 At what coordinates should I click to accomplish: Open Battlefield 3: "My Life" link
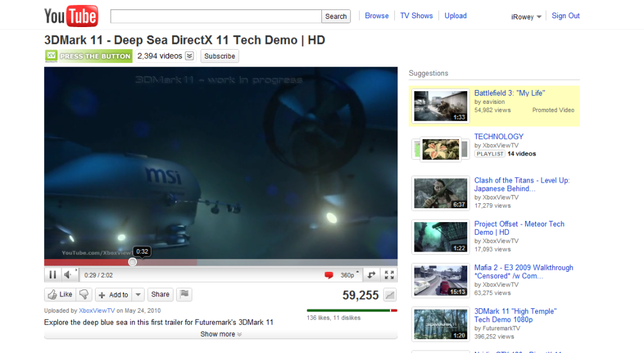(x=509, y=93)
